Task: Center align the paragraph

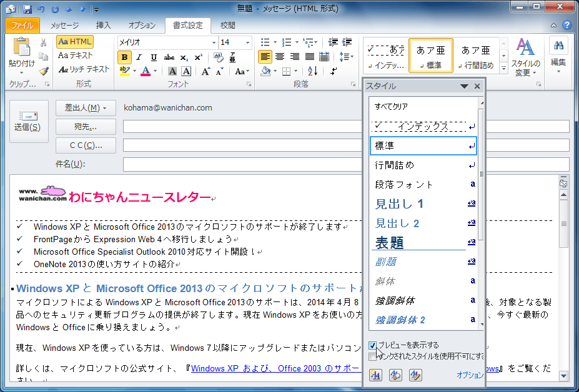Action: [x=280, y=57]
